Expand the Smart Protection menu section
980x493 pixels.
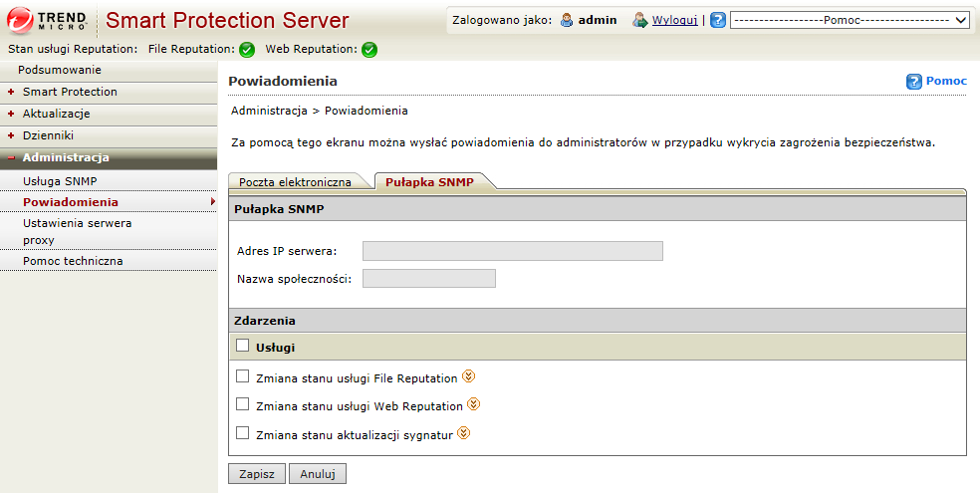click(11, 92)
